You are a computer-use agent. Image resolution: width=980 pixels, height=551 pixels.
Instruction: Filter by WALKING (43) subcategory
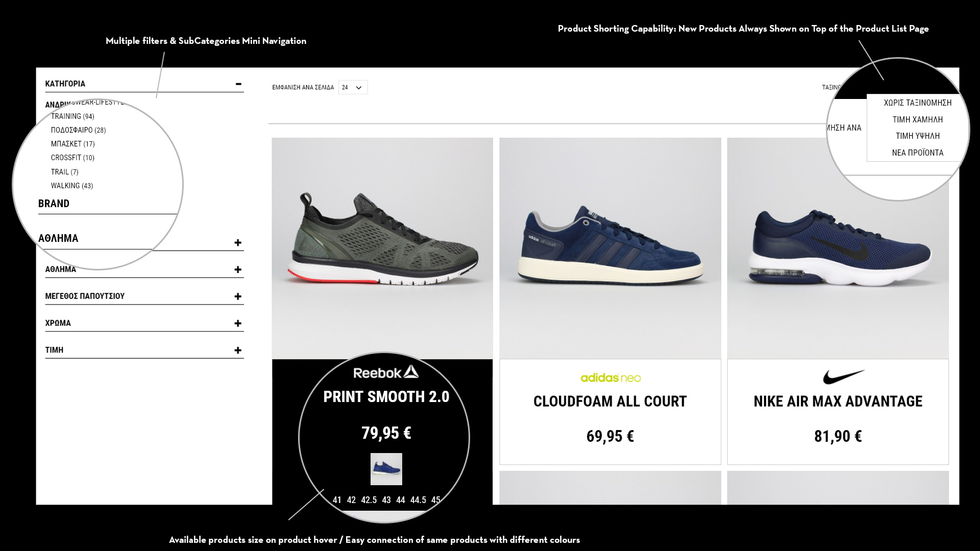point(72,186)
